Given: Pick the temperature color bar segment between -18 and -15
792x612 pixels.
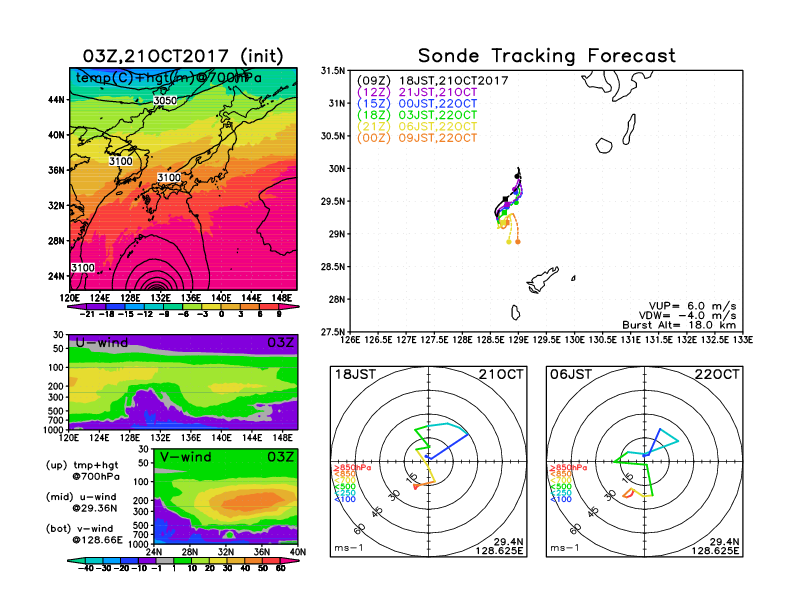Looking at the screenshot, I should point(115,307).
